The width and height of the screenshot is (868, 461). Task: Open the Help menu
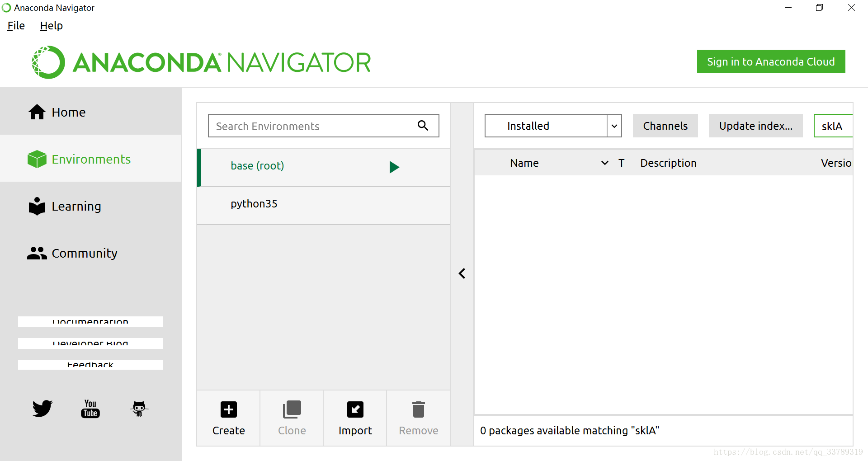click(x=51, y=26)
